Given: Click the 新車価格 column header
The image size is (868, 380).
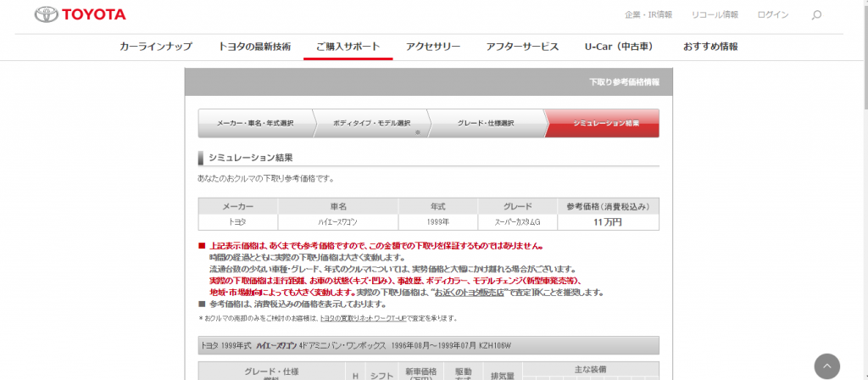Looking at the screenshot, I should coord(421,374).
